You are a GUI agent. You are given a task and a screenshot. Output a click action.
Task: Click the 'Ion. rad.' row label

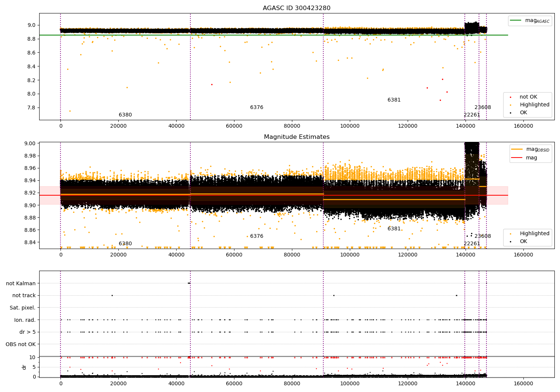25,320
